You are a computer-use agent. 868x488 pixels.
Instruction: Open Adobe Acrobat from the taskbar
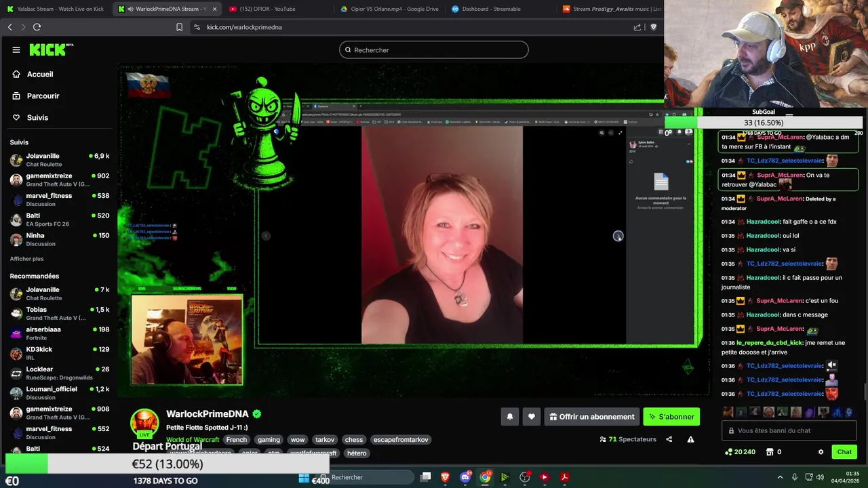564,477
